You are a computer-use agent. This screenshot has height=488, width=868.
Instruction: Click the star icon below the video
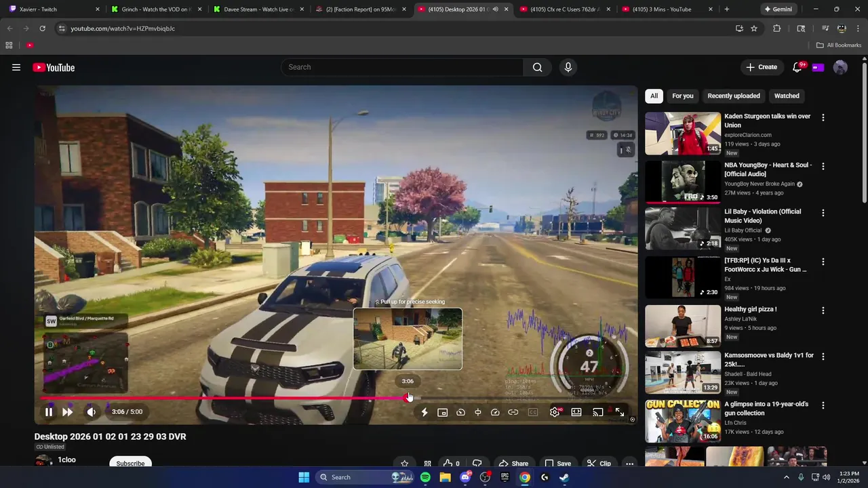(x=405, y=464)
